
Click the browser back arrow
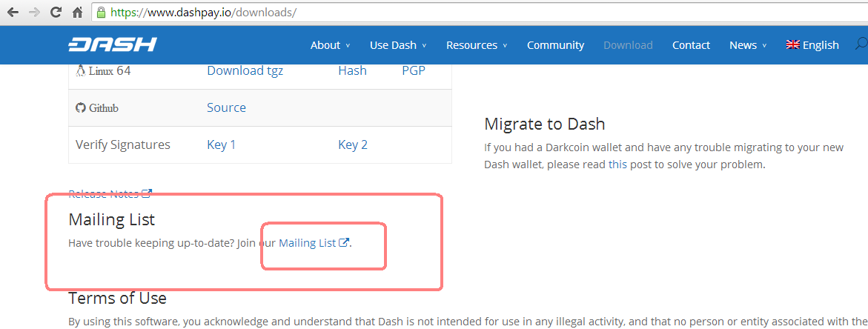point(13,12)
